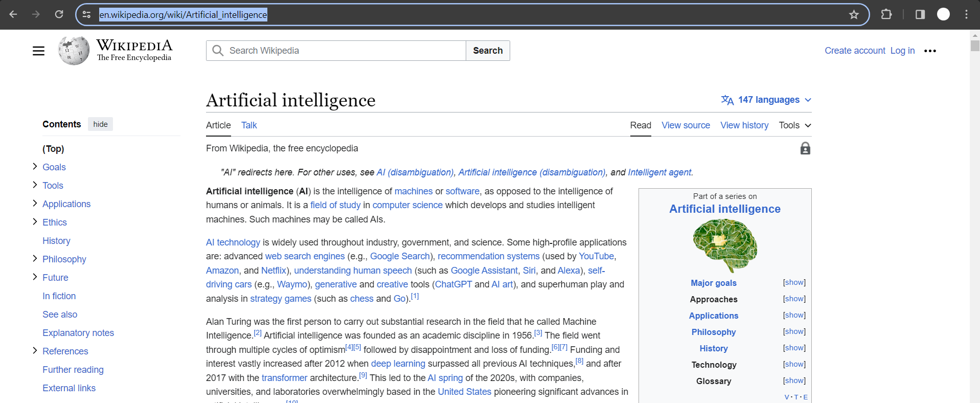Screen dimensions: 980x403
Task: Click the browser forward arrow
Action: pos(36,14)
